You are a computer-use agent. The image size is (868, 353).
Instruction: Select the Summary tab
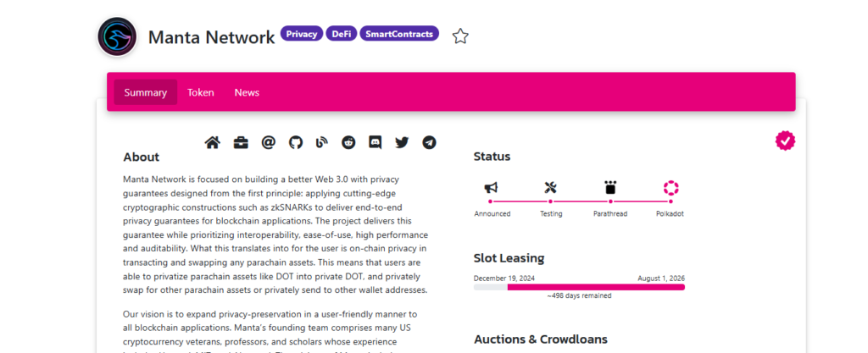click(146, 92)
